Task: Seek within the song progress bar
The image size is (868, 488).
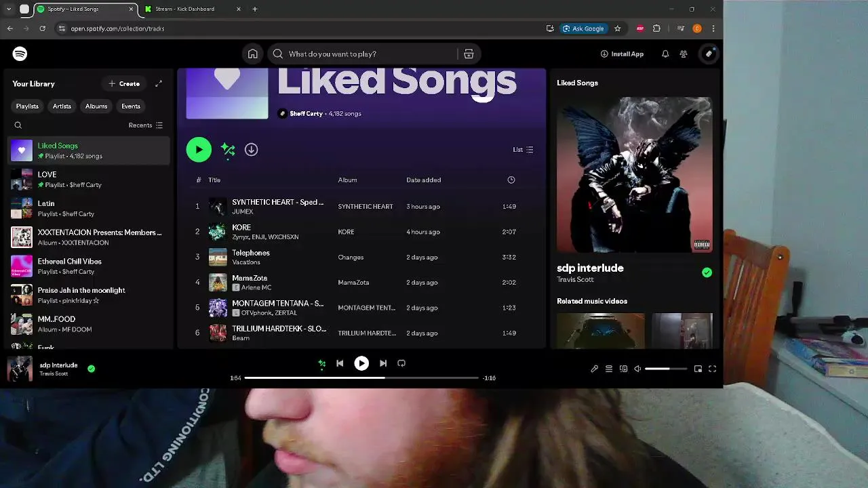Action: pyautogui.click(x=361, y=378)
